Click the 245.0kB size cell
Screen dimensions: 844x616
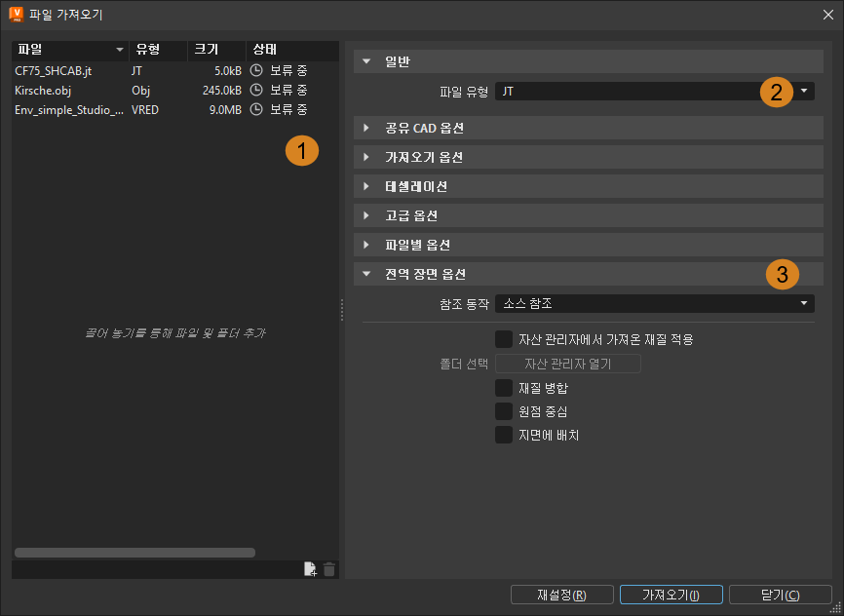coord(222,90)
